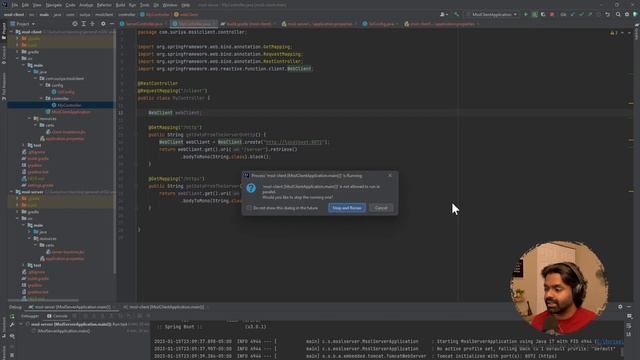This screenshot has width=640, height=360.
Task: Select MsslClientApplication in project tree
Action: [x=68, y=112]
